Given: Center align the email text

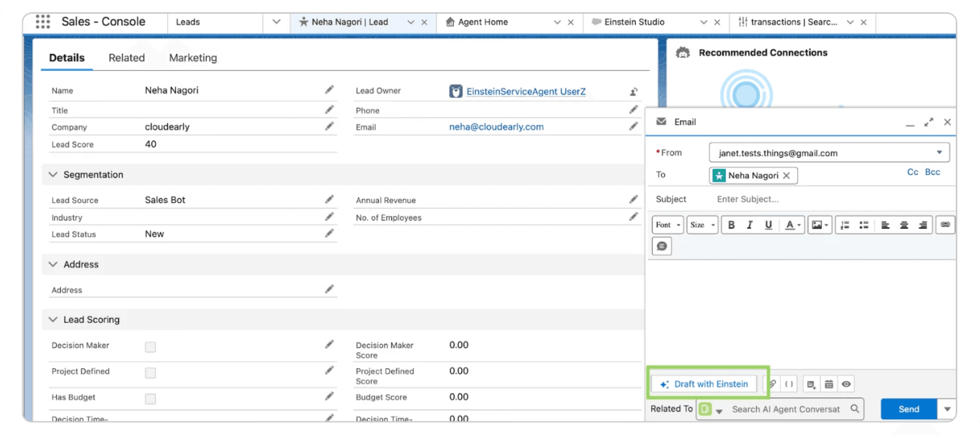Looking at the screenshot, I should 904,225.
